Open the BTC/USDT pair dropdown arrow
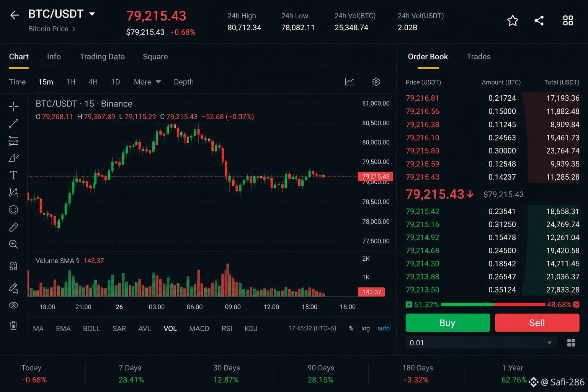 [x=92, y=14]
